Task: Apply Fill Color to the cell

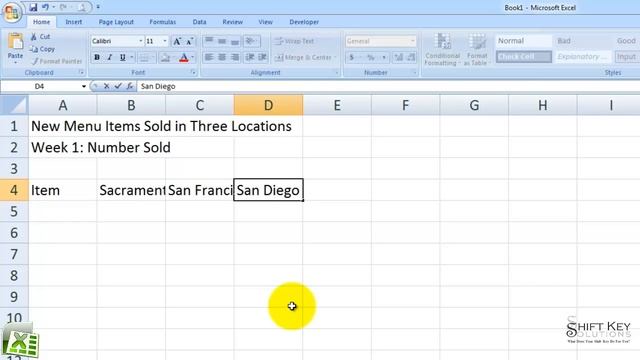Action: tap(165, 58)
